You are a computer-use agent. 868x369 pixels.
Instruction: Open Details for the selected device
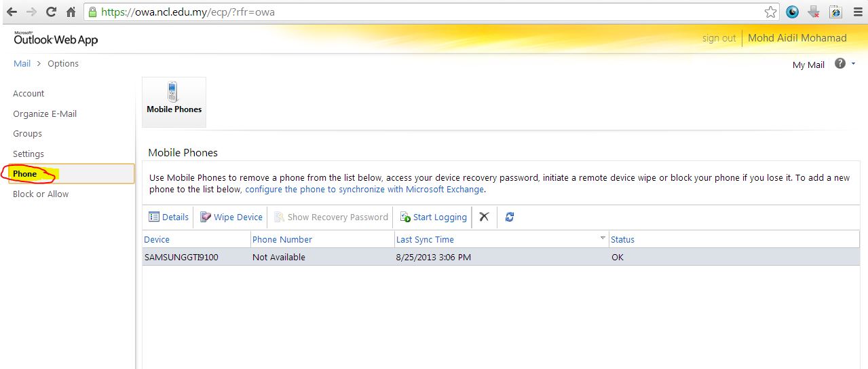168,217
